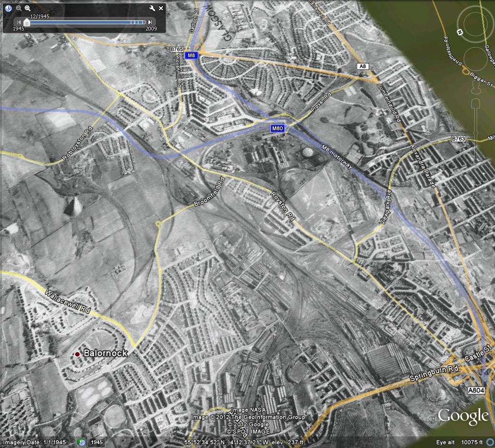This screenshot has height=448, width=495.
Task: Zoom out the timeline range
Action: coord(18,8)
